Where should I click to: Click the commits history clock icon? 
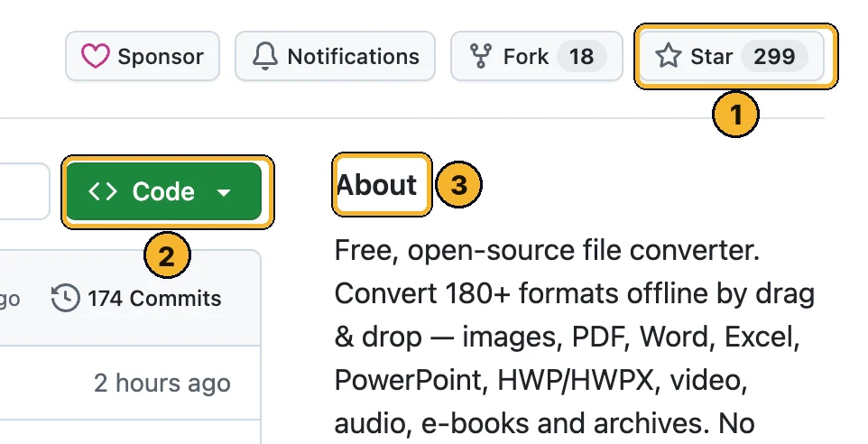point(65,298)
